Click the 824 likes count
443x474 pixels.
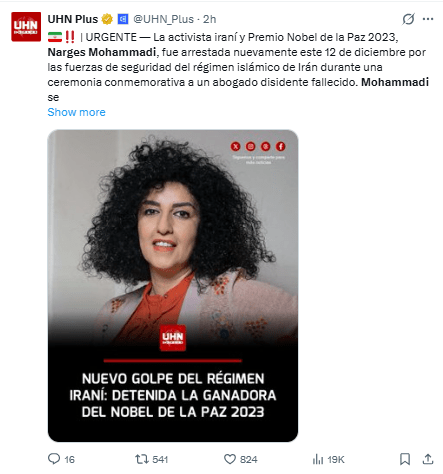coord(249,460)
